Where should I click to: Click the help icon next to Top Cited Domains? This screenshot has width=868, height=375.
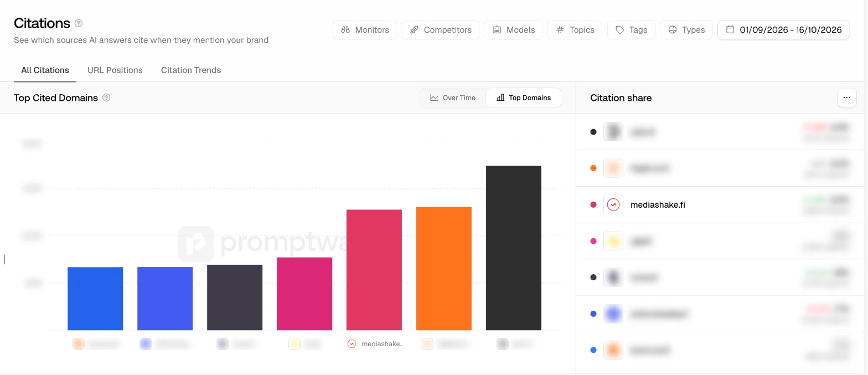pyautogui.click(x=106, y=97)
